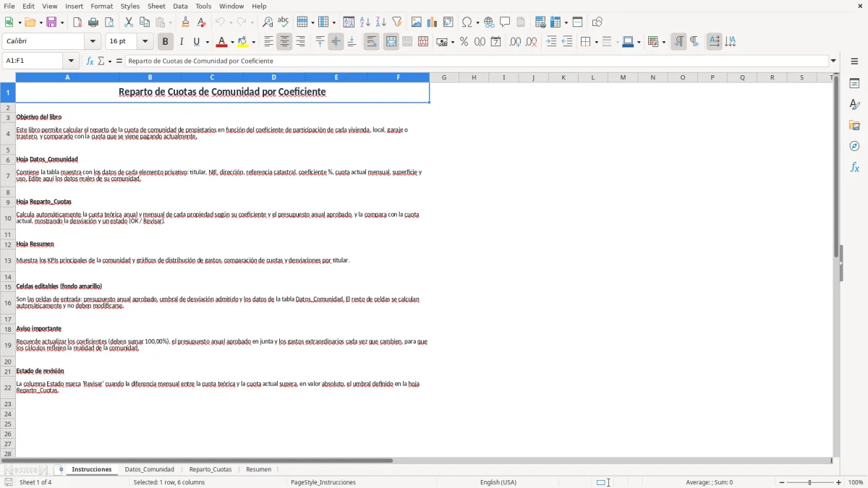
Task: Open the Function Wizard fx
Action: pyautogui.click(x=90, y=61)
